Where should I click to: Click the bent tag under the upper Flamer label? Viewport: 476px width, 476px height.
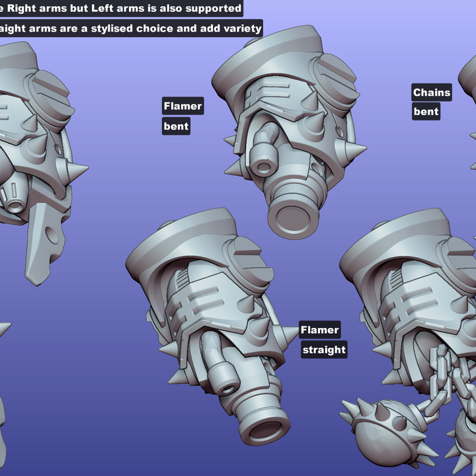click(x=176, y=126)
